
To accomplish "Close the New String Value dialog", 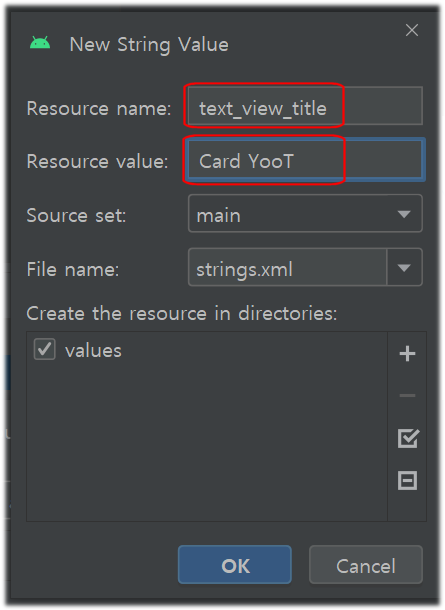I will coord(412,30).
